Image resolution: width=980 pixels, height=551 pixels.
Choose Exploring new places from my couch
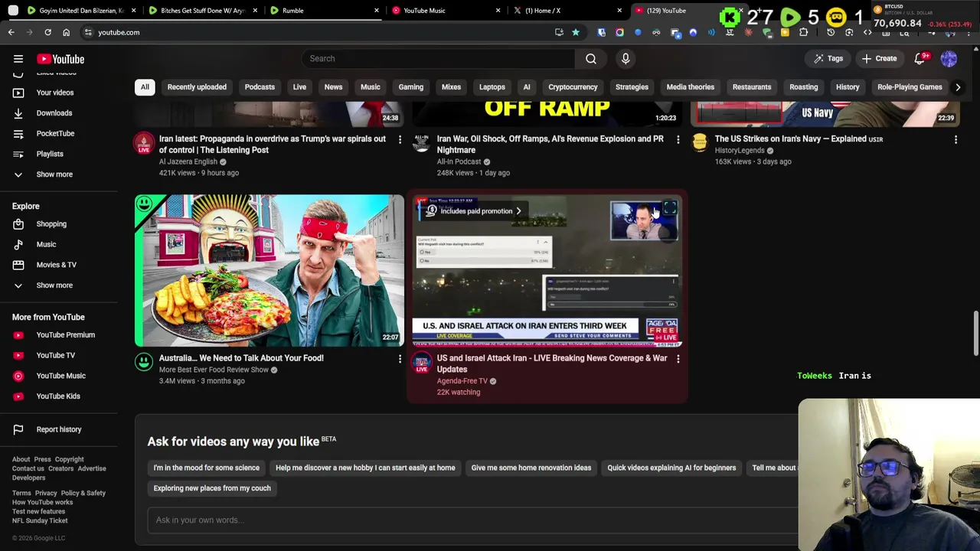[x=212, y=488]
